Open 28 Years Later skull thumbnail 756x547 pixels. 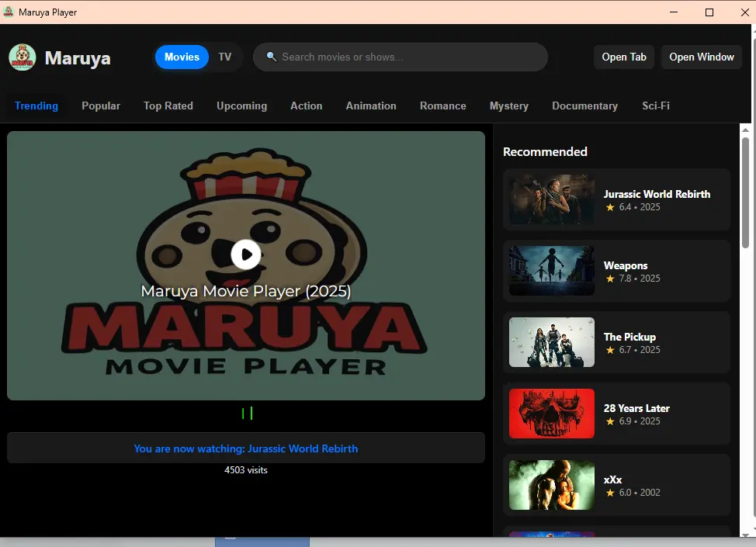point(552,414)
